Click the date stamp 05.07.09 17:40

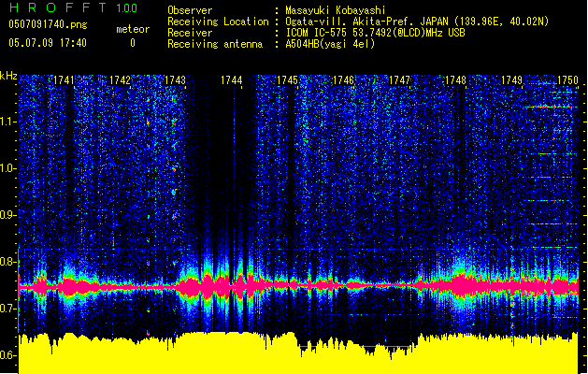(x=48, y=43)
